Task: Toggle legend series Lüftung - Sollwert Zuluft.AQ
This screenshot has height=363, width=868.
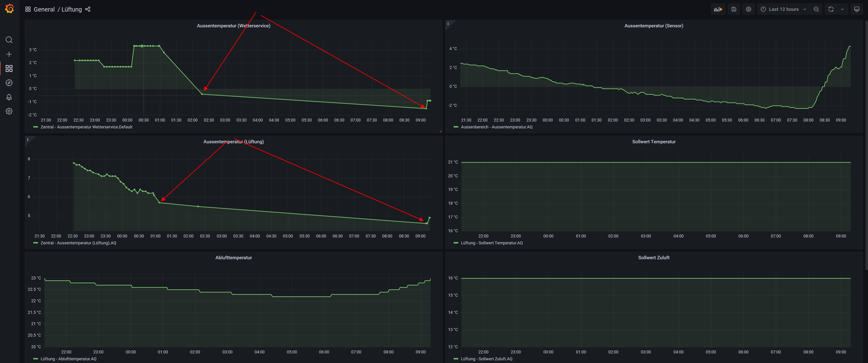Action: (x=487, y=359)
